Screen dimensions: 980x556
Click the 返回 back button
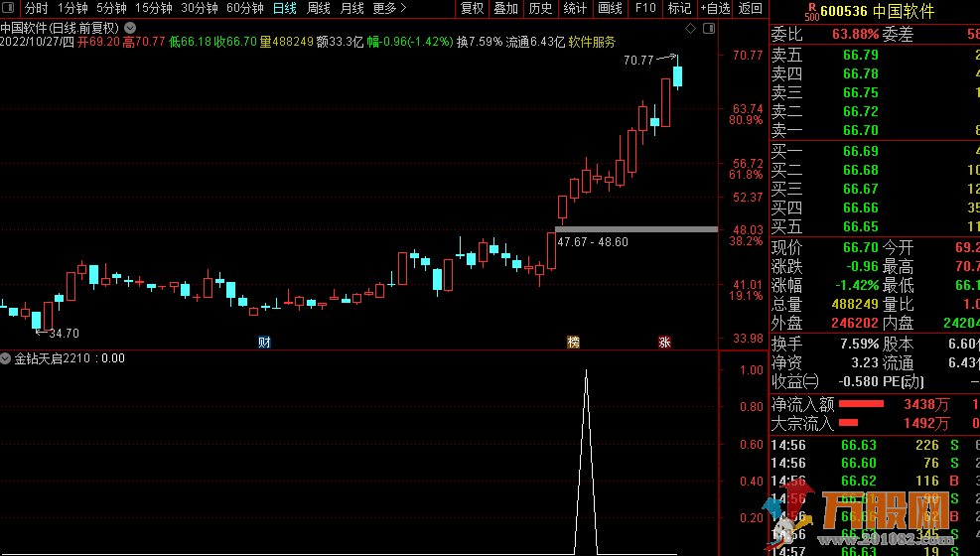[750, 8]
